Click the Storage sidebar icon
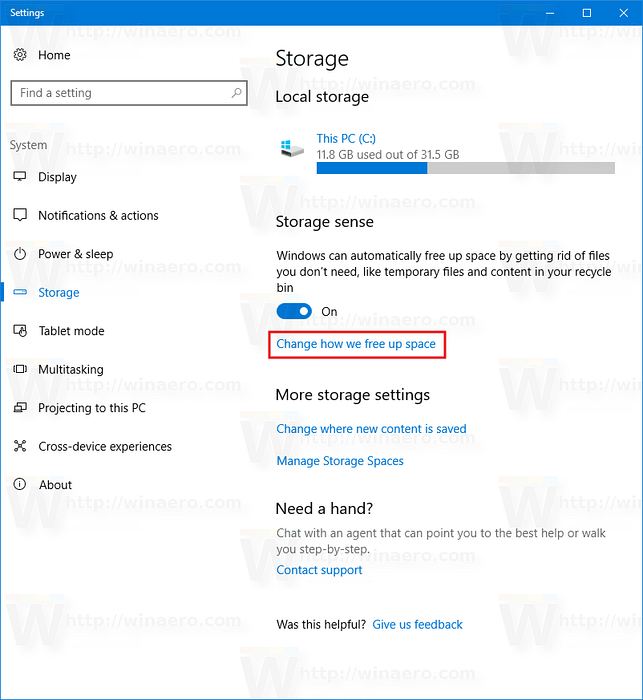The width and height of the screenshot is (643, 700). [20, 292]
